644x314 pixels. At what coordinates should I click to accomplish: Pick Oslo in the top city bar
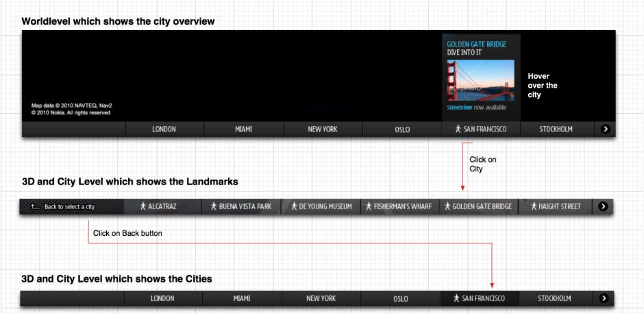[x=403, y=129]
